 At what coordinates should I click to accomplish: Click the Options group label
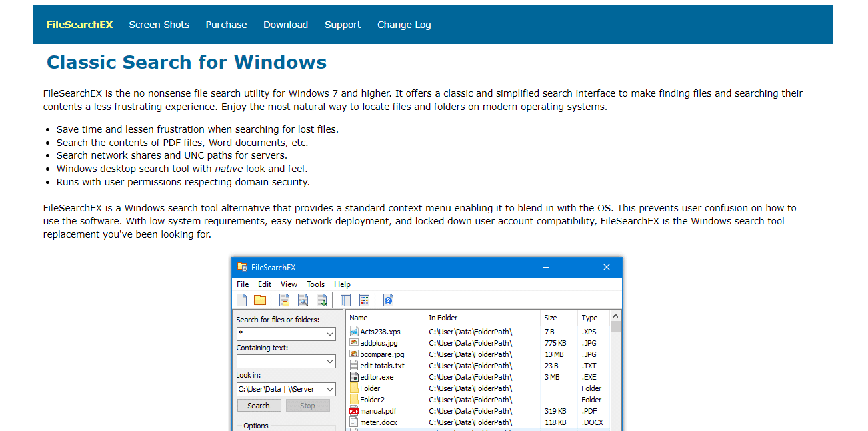click(256, 426)
